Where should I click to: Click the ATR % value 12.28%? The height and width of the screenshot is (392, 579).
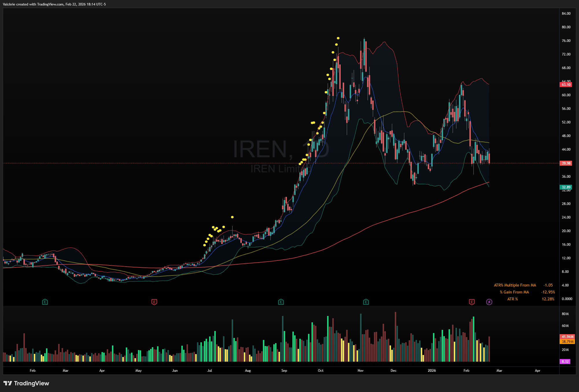pos(548,299)
